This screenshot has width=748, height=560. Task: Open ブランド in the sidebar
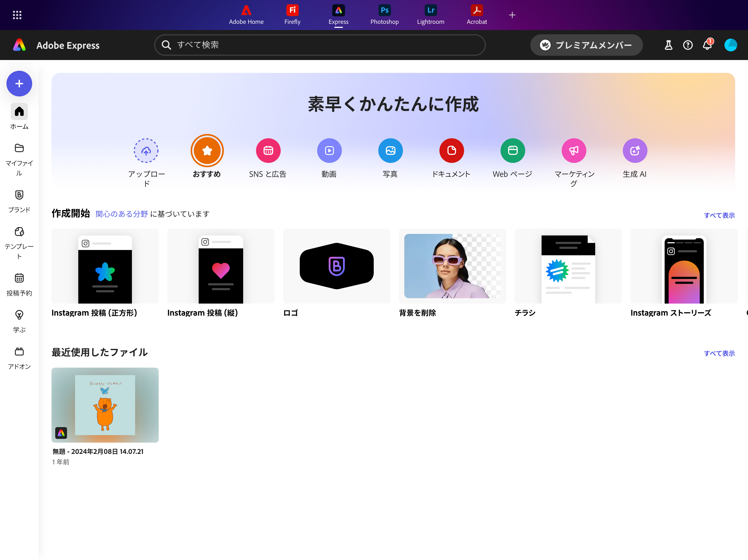click(19, 201)
